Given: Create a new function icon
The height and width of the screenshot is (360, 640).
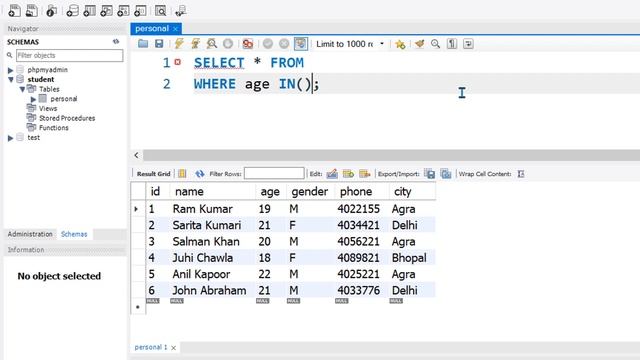Looking at the screenshot, I should [x=140, y=11].
